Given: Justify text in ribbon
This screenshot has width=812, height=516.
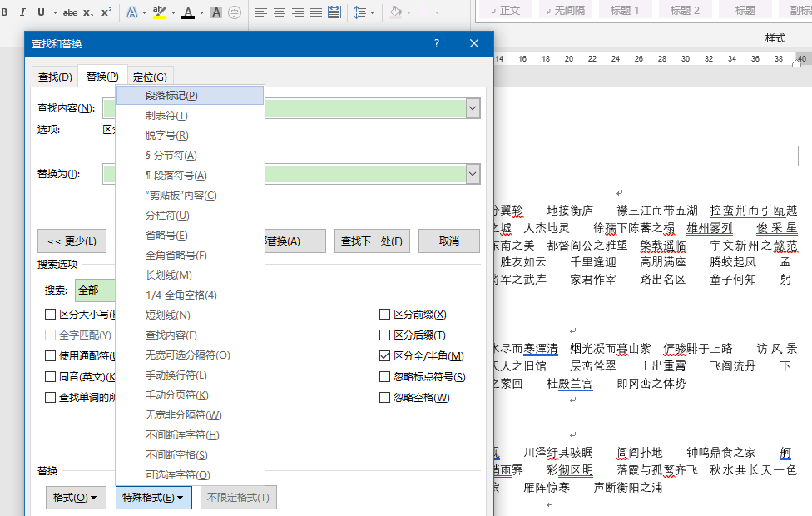Looking at the screenshot, I should pos(316,12).
